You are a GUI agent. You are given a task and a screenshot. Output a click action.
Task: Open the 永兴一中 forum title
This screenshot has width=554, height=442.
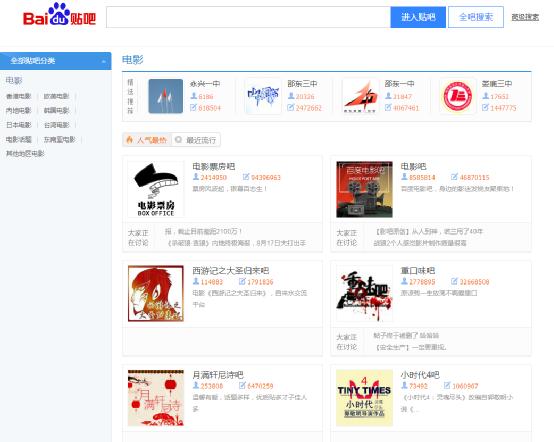point(205,84)
